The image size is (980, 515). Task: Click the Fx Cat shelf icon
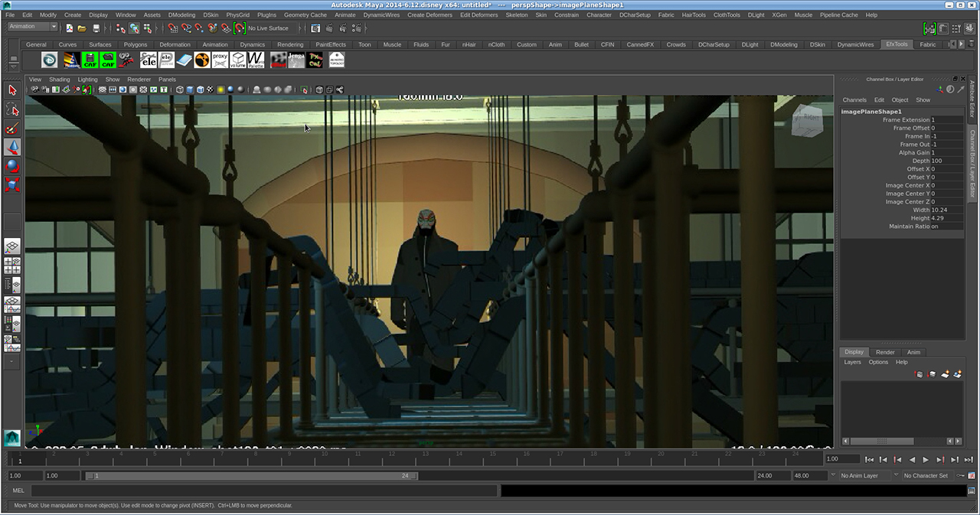click(315, 60)
